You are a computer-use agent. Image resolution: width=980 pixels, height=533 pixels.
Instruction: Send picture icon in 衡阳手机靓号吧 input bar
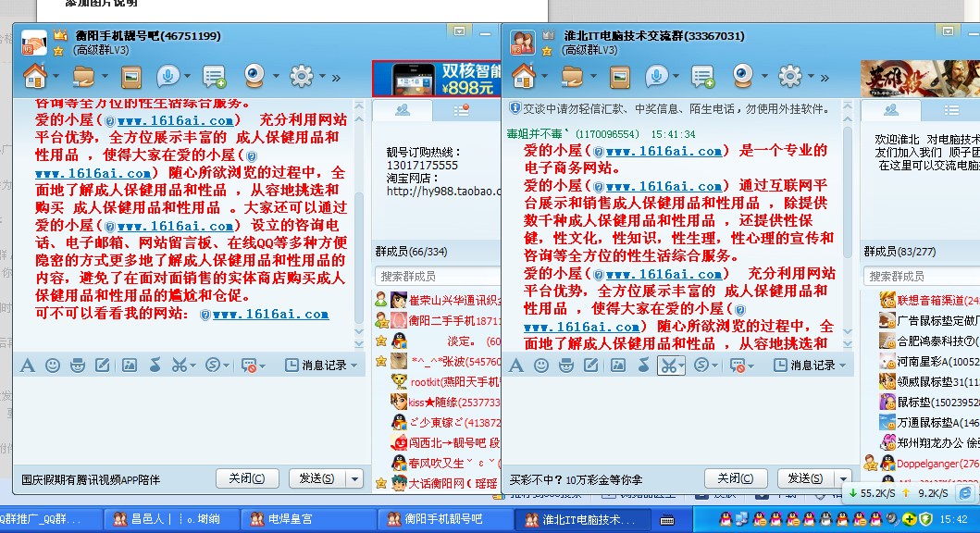(x=130, y=365)
